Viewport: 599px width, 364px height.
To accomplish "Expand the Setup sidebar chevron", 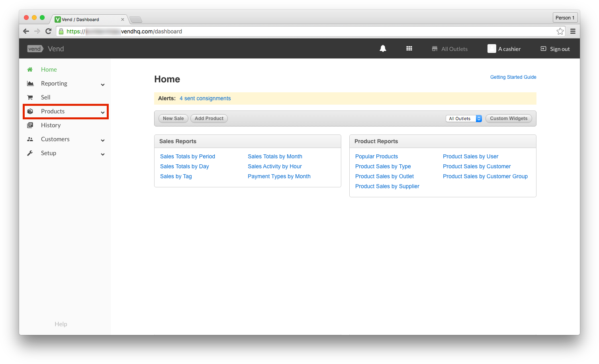I will (103, 154).
